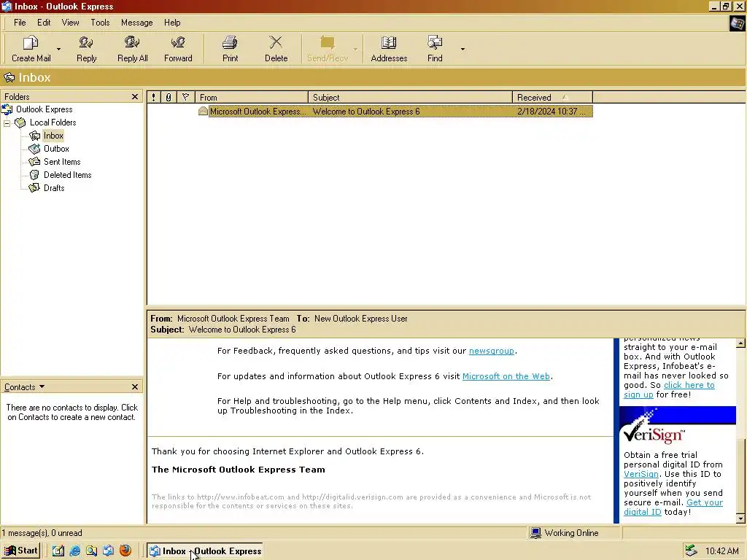Open the Windows Start menu
Screen dimensions: 747x560
pos(20,551)
